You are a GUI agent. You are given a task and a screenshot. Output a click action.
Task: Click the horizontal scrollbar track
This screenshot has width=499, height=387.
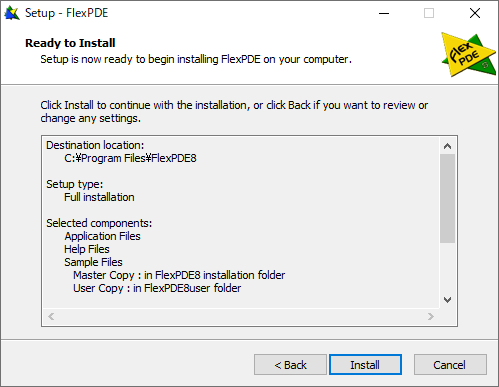241,316
